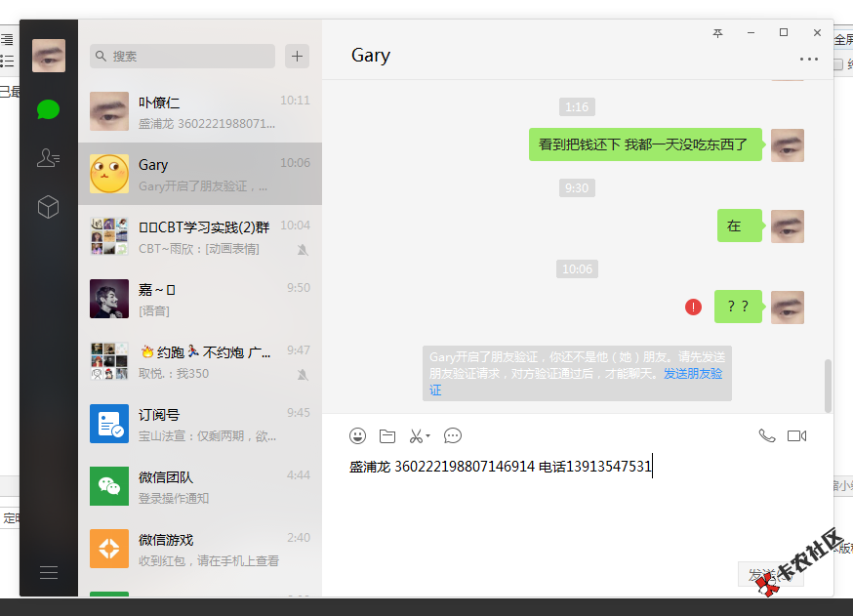Select the Gary conversation in list
853x616 pixels.
(x=200, y=174)
